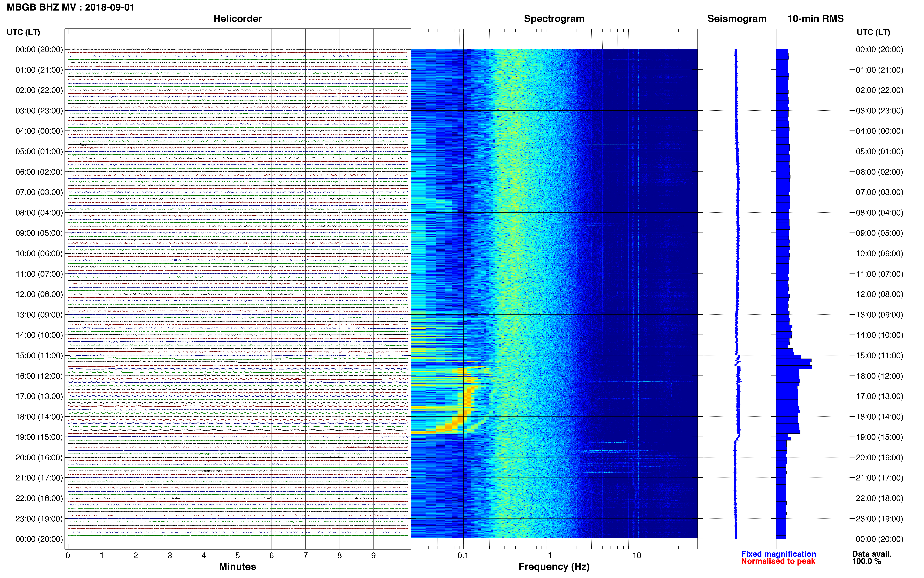Screen dimensions: 924x578
Task: Click 04:00 (00:00) on the left time axis
Action: [39, 131]
